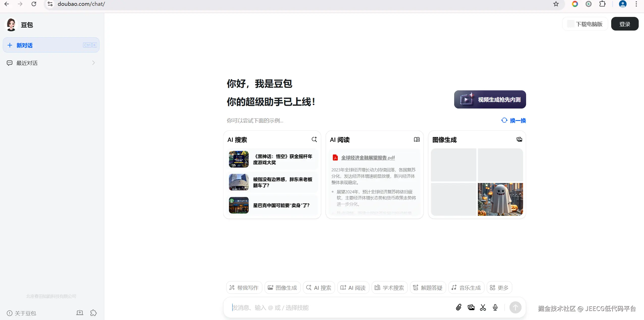Expand the 最近对话 recent chats chevron
644x320 pixels.
coord(93,63)
